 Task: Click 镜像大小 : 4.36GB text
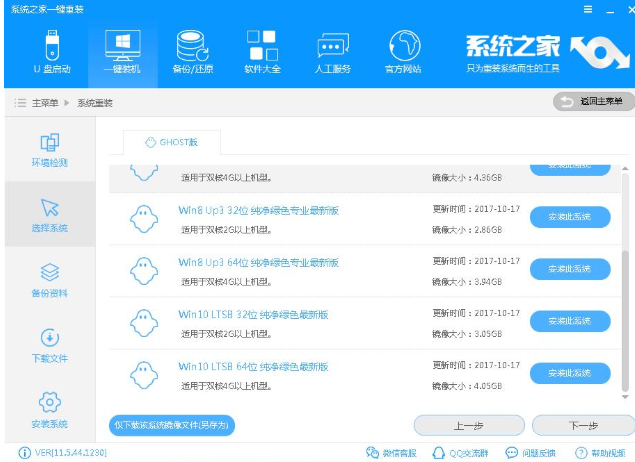[467, 177]
